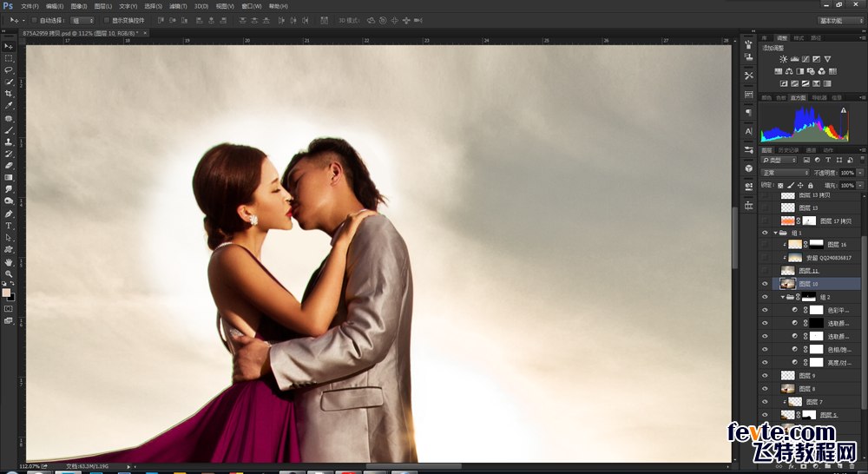Show 图层 11 via its visibility box
Viewport: 868px width, 474px height.
pos(765,270)
